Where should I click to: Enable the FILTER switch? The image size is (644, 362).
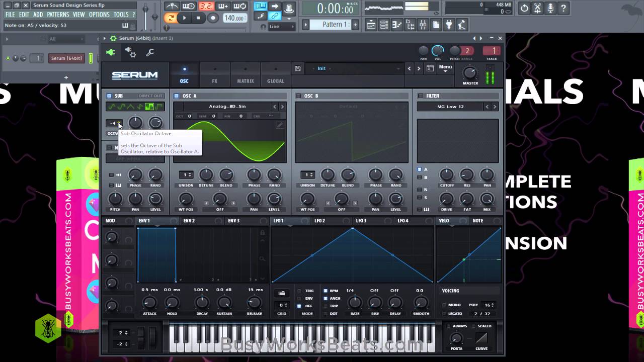point(421,96)
